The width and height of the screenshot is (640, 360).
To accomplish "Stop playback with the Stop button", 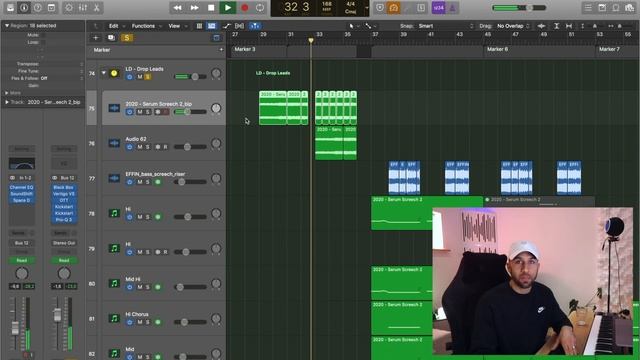I will pos(211,8).
